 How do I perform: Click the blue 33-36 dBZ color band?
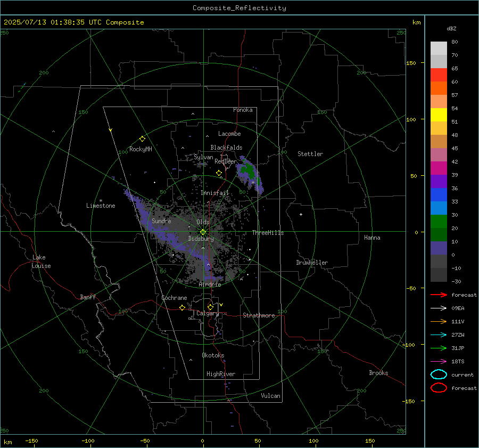point(439,195)
